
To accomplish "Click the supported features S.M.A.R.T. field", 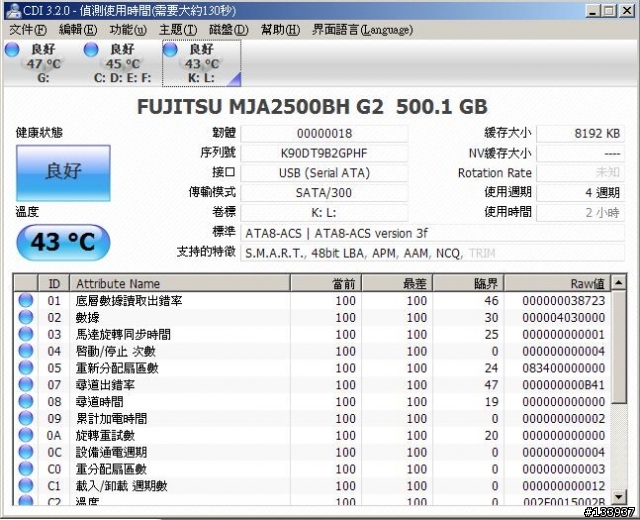I will [x=432, y=253].
